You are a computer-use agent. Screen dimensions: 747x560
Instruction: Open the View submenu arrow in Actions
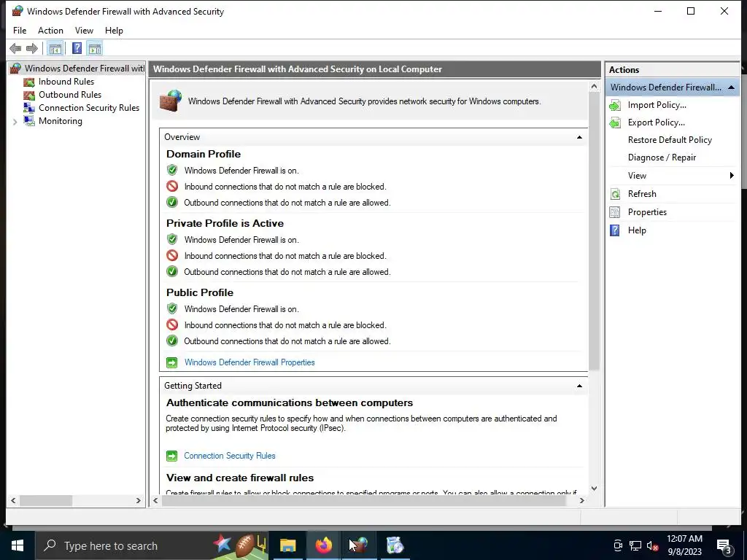[732, 176]
